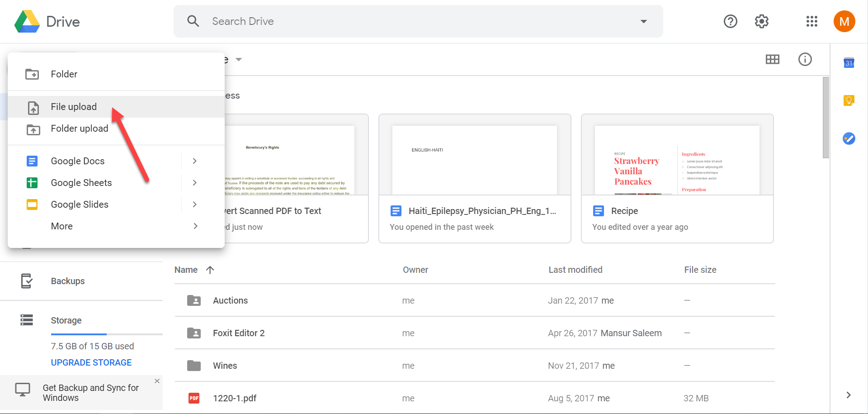Sort by the Last modified column
The image size is (868, 414).
click(x=576, y=270)
